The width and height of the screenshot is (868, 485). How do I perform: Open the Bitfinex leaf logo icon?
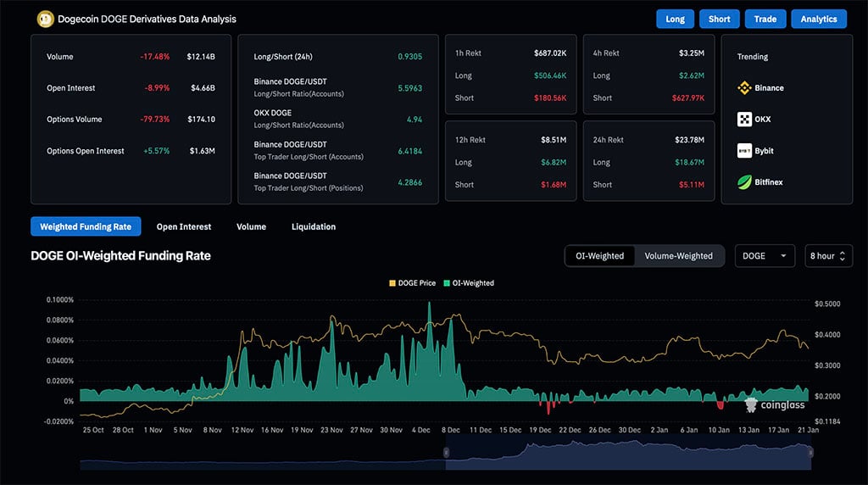744,182
